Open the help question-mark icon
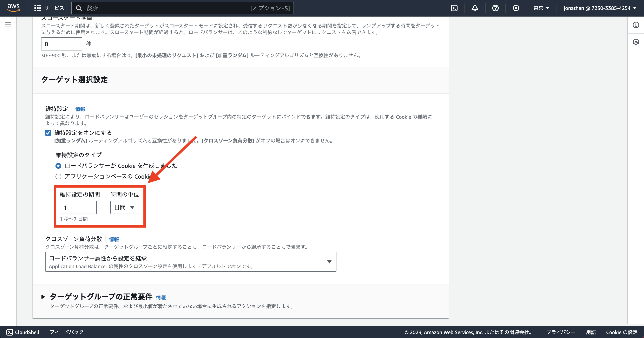 [x=495, y=8]
